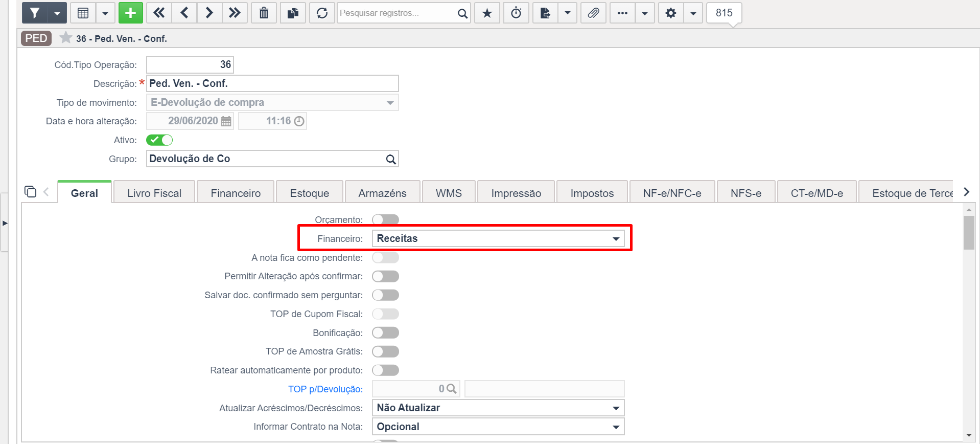Click the green add new record button

[x=130, y=13]
